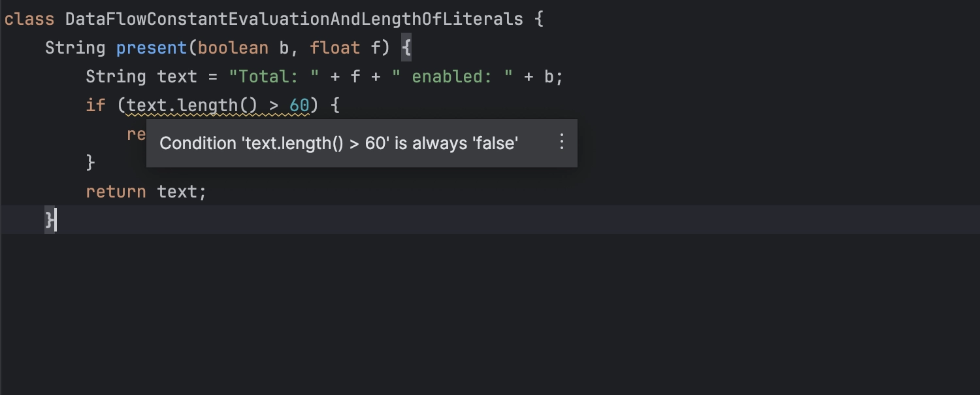Click the 'if' keyword
The width and height of the screenshot is (980, 395).
(x=95, y=105)
